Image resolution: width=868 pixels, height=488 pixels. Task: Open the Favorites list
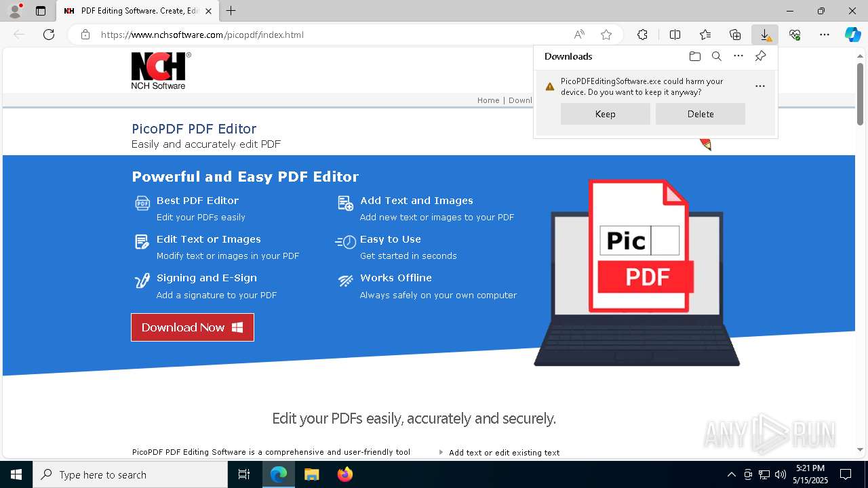pos(705,35)
